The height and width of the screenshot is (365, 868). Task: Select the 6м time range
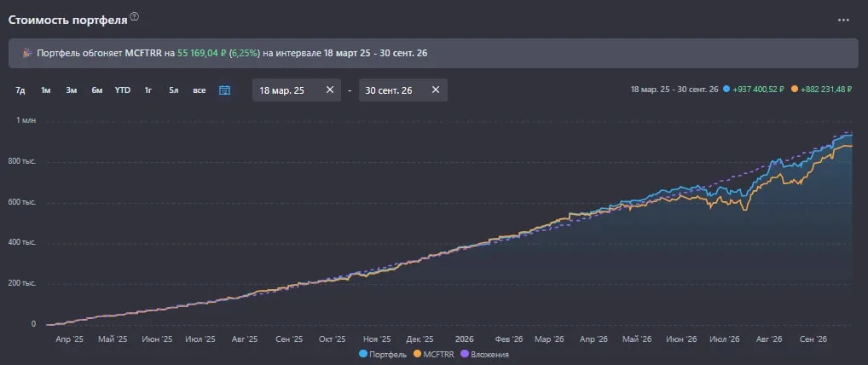97,90
